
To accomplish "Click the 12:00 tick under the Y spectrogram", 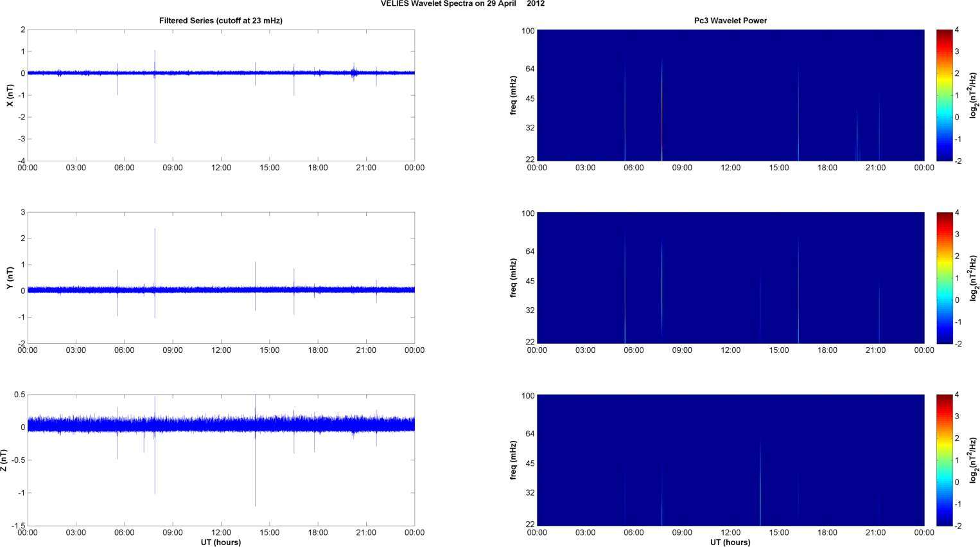I will click(x=730, y=350).
